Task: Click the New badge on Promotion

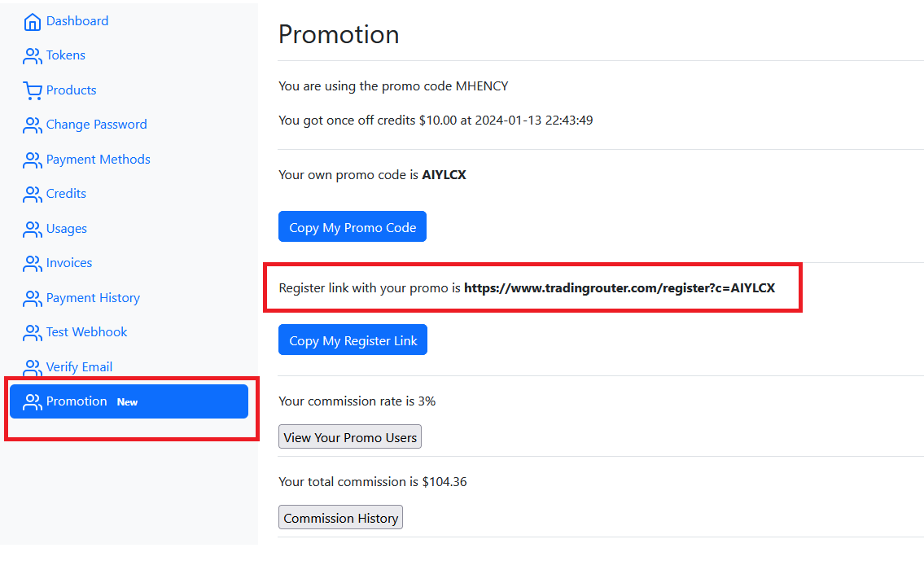Action: coord(127,402)
